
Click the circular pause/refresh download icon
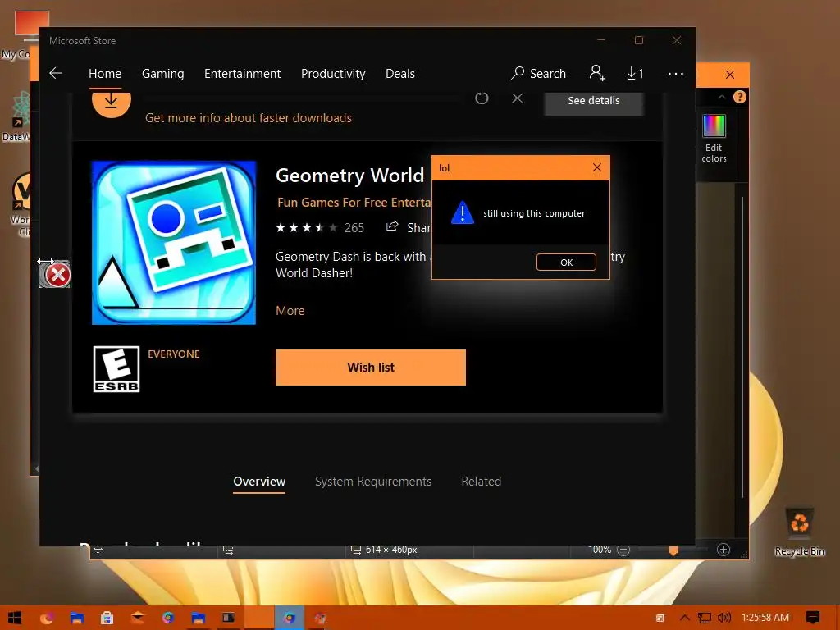(x=482, y=98)
